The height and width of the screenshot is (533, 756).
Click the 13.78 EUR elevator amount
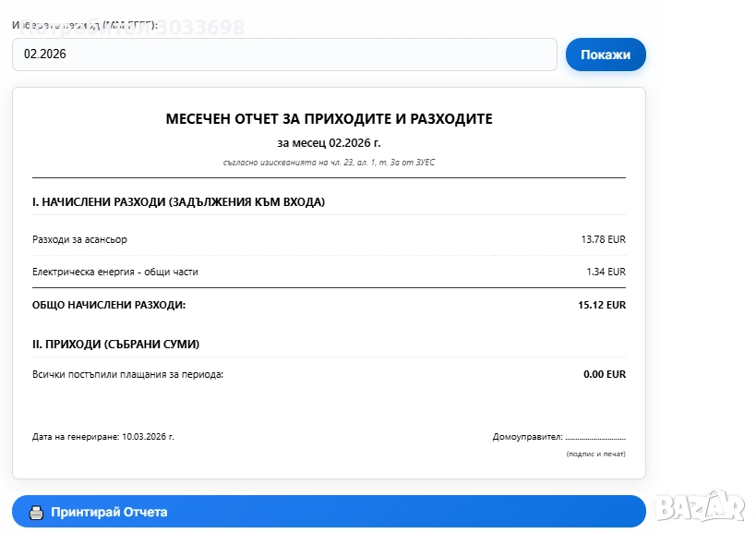click(603, 239)
